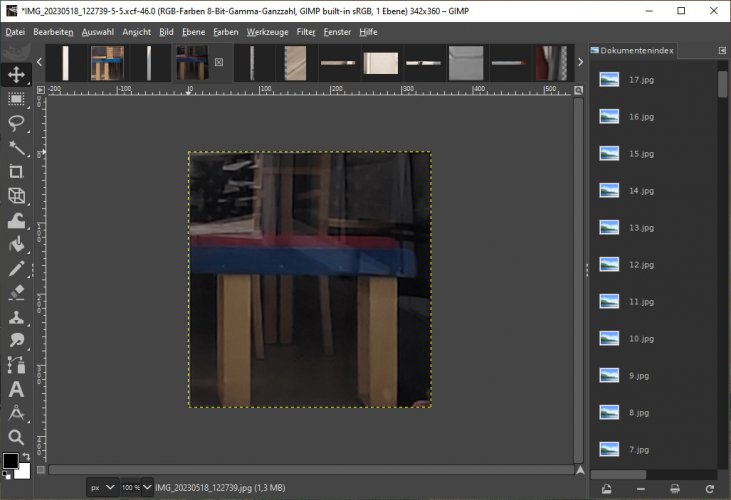Show next image tabs with right arrow

(x=580, y=62)
